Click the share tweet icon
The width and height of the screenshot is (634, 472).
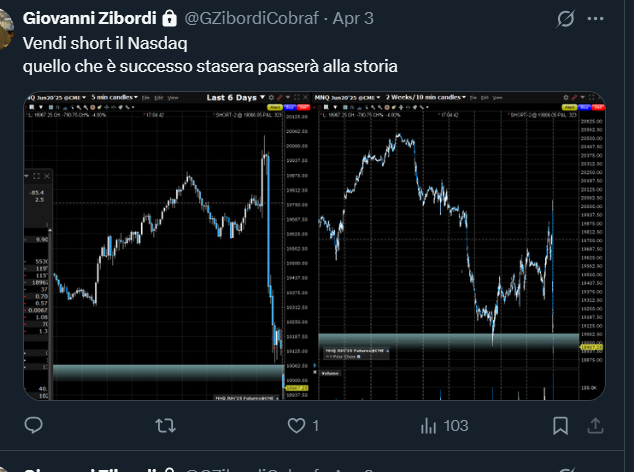pos(597,426)
